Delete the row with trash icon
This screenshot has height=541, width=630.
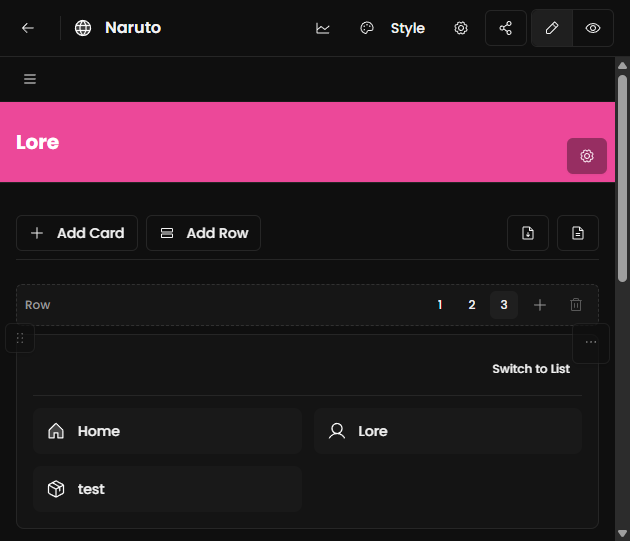click(x=576, y=305)
